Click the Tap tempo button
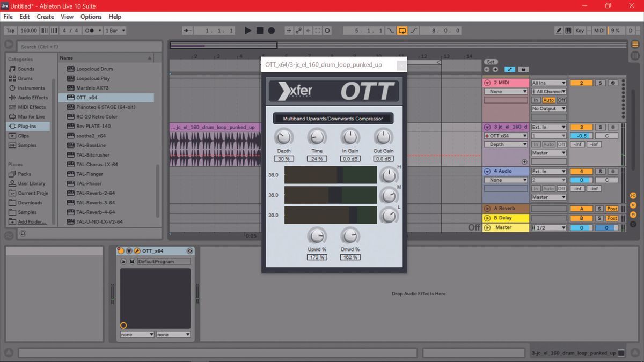644x362 pixels. point(10,31)
